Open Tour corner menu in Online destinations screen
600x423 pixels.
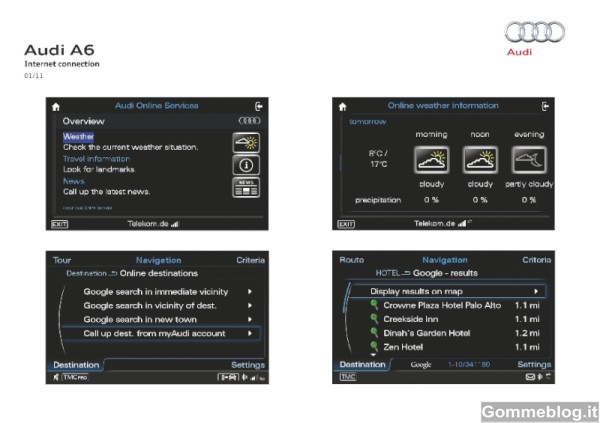62,260
